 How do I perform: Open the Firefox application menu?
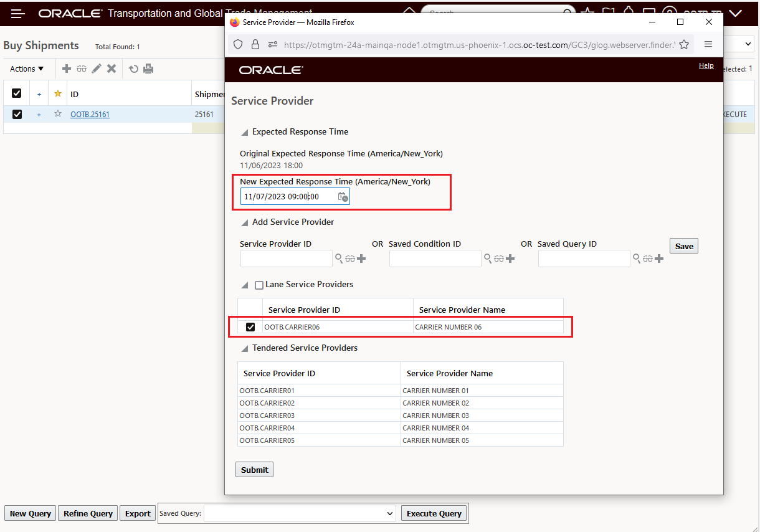708,44
